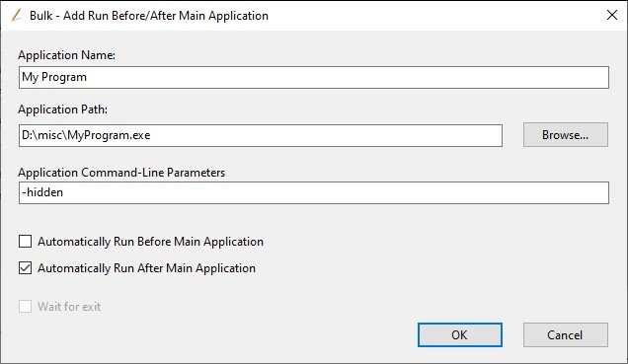The image size is (628, 364).
Task: Click the 'Automatically Run After Main Application' label text
Action: [x=146, y=268]
